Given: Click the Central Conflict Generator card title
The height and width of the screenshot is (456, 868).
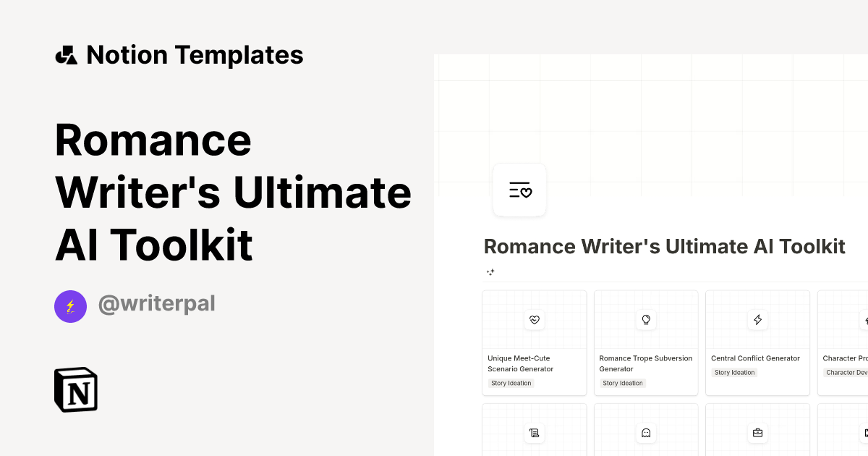Looking at the screenshot, I should click(x=755, y=358).
